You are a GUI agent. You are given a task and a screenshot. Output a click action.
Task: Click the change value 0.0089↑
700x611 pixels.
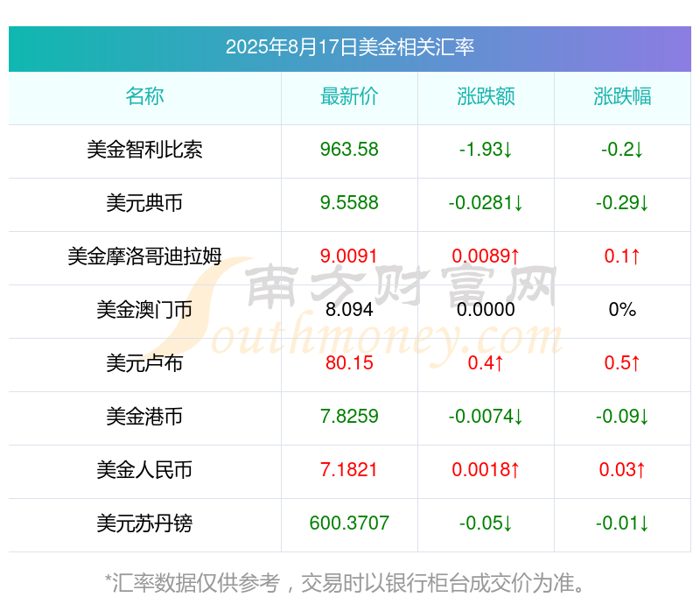pyautogui.click(x=486, y=256)
